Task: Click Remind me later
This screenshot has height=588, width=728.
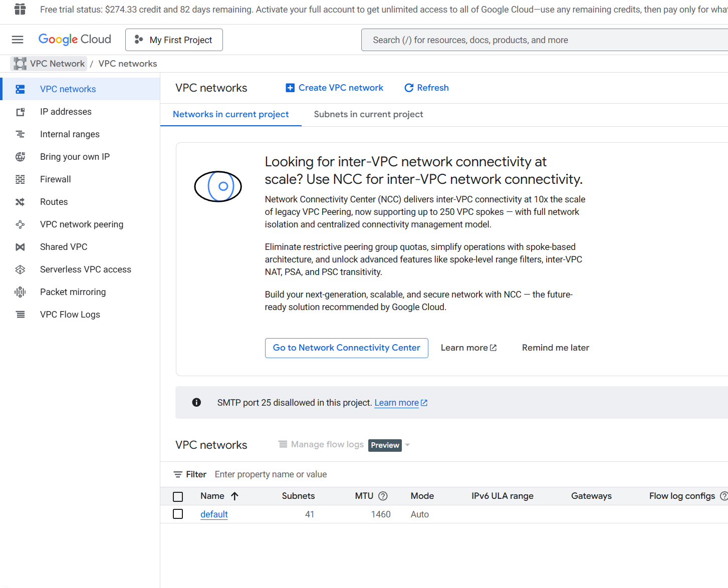Action: point(555,348)
